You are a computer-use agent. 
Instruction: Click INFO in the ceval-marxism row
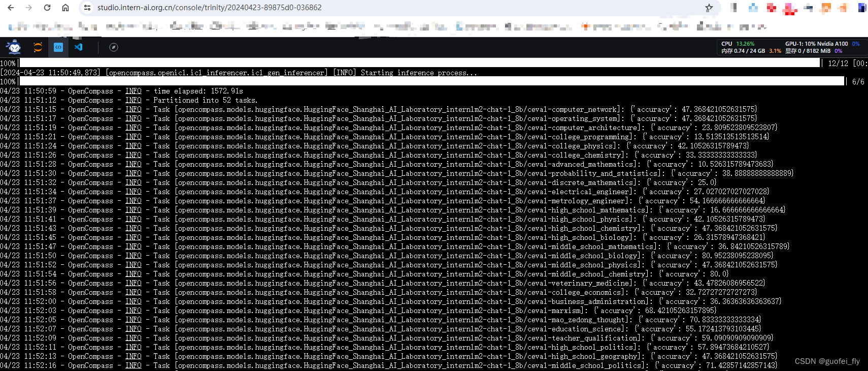(x=133, y=311)
